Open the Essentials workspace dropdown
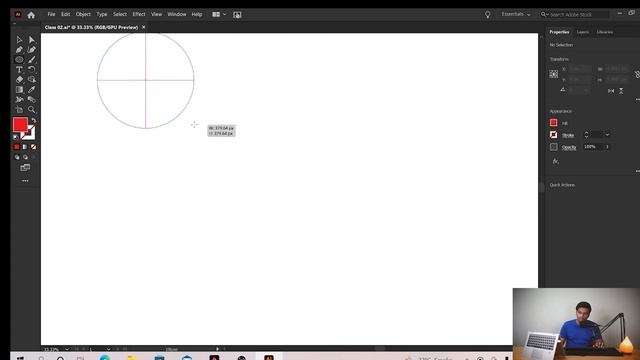The image size is (640, 360). point(516,14)
